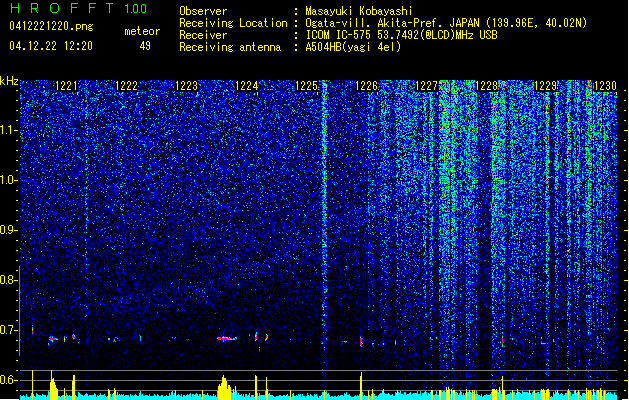Select the antenna text A504HB(yagi 4el)

(353, 47)
